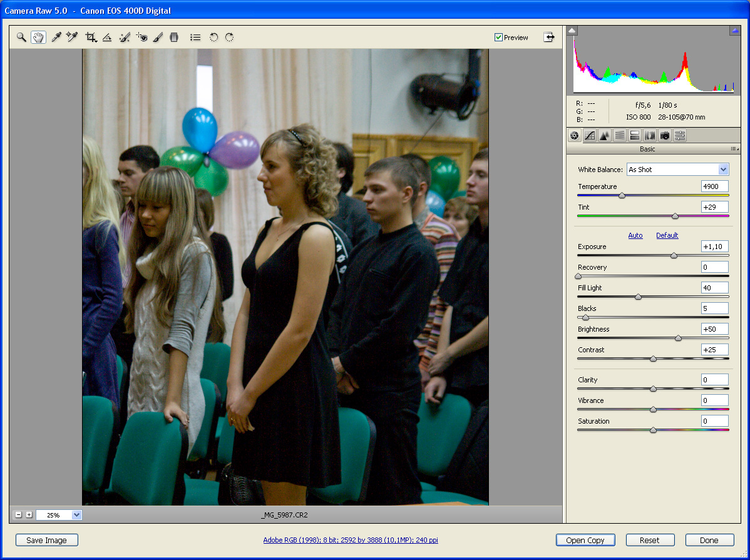Open Camera Raw preferences list icon

point(195,38)
